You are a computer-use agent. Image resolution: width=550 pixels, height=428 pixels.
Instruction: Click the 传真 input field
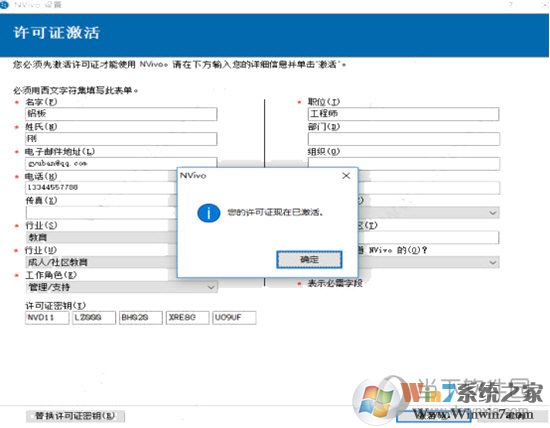click(101, 213)
